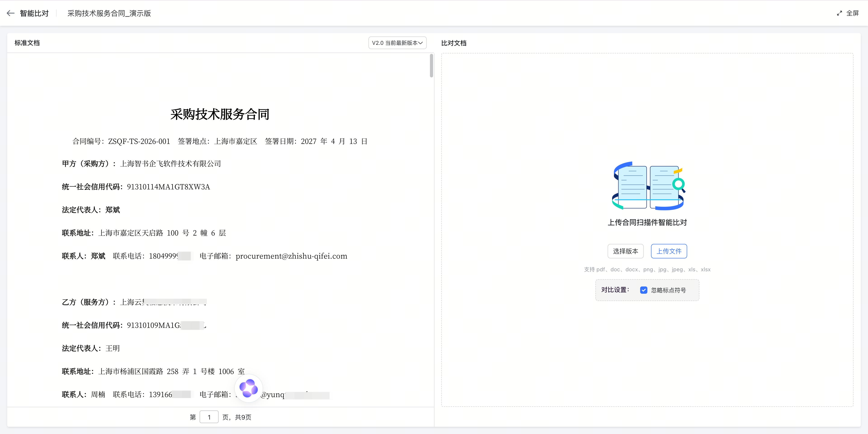The width and height of the screenshot is (868, 434).
Task: Click contract number ZSQF-TS-2026-001
Action: (x=139, y=141)
